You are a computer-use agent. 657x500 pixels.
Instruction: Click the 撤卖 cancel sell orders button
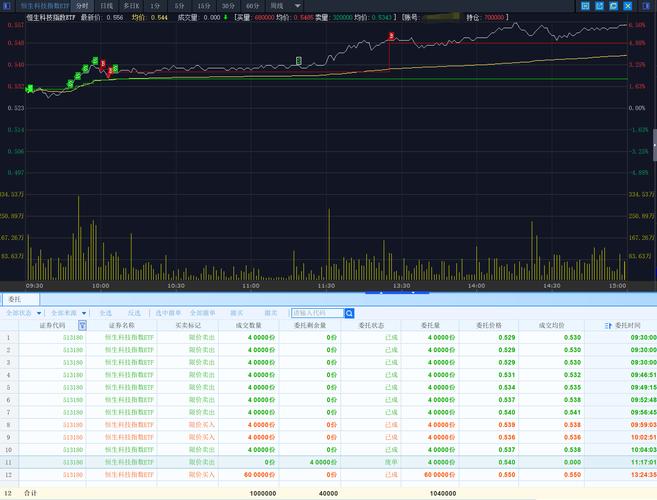point(271,313)
